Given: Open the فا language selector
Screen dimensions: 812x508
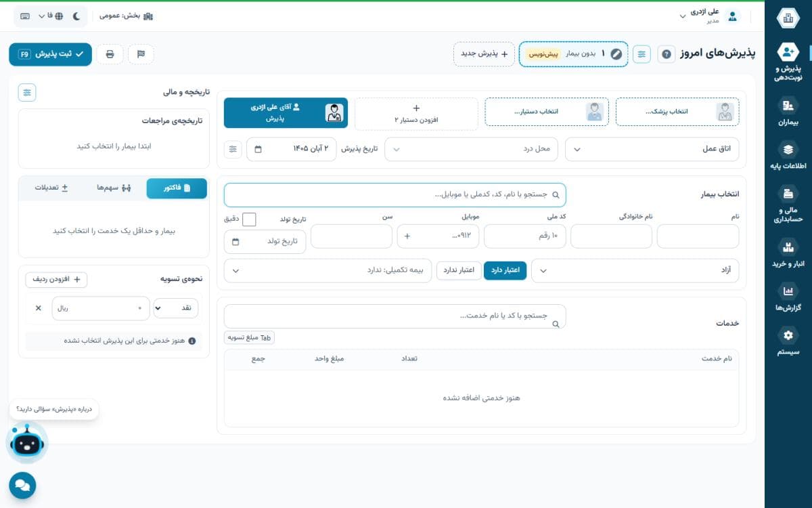Looking at the screenshot, I should click(x=50, y=16).
